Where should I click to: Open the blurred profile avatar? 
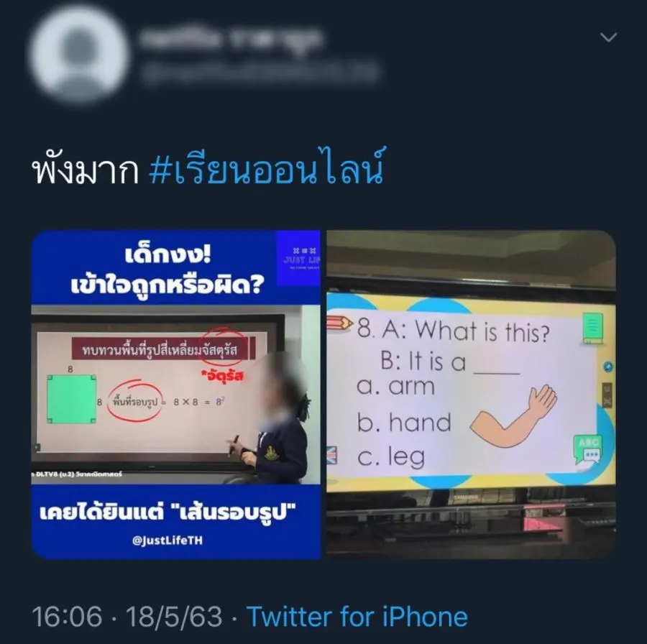pos(79,55)
